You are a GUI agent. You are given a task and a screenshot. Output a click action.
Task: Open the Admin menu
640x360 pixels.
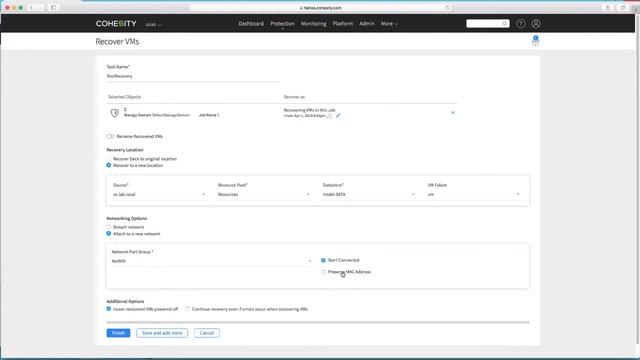367,24
